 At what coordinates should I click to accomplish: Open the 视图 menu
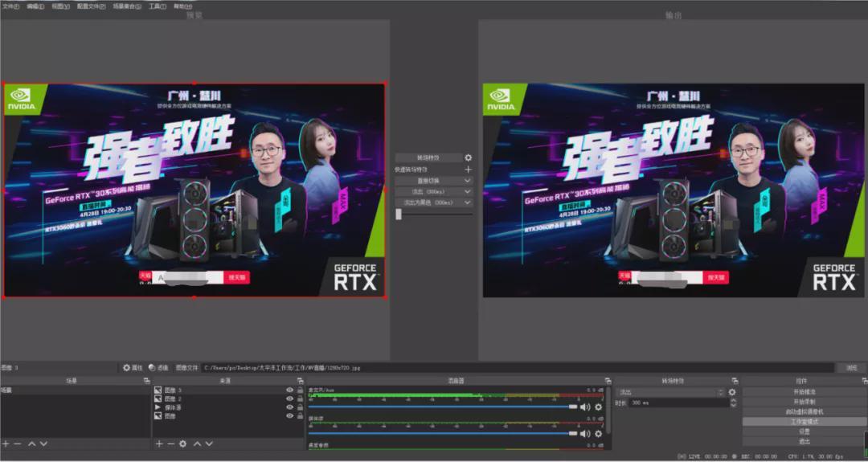[61, 6]
